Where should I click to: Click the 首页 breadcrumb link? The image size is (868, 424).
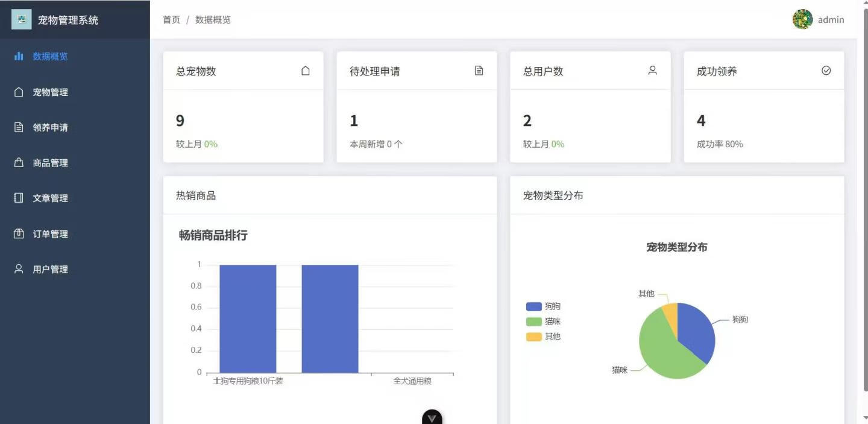171,20
